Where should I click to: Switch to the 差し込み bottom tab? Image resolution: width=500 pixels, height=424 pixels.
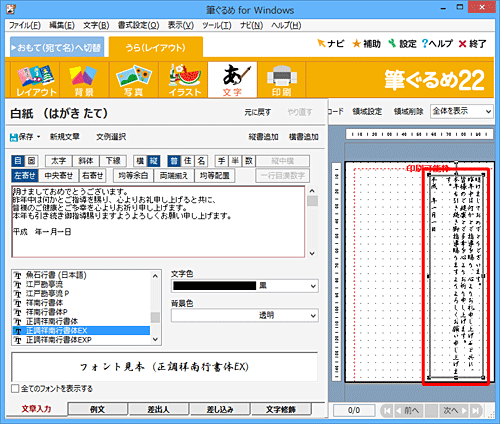coord(220,409)
